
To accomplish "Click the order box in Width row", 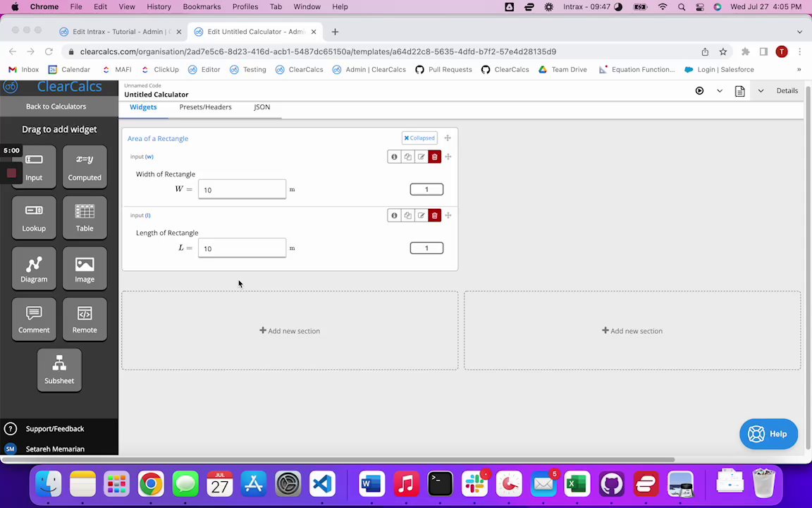I will [x=426, y=189].
